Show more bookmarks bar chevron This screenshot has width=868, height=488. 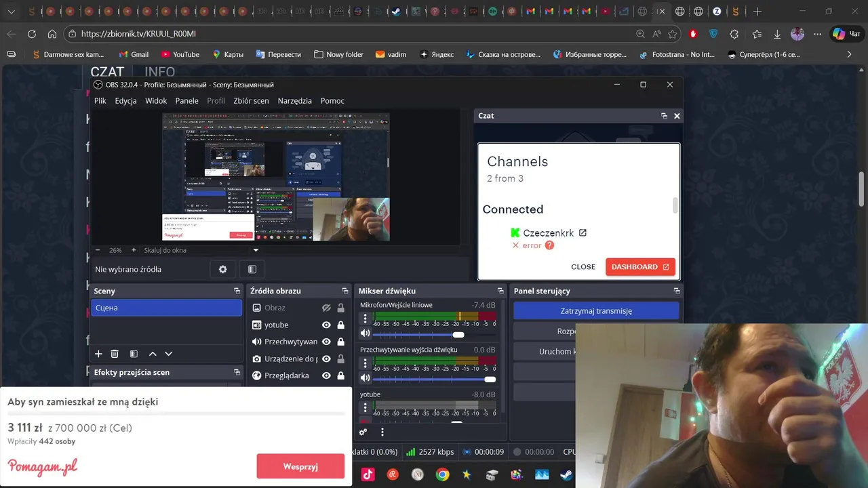point(849,54)
